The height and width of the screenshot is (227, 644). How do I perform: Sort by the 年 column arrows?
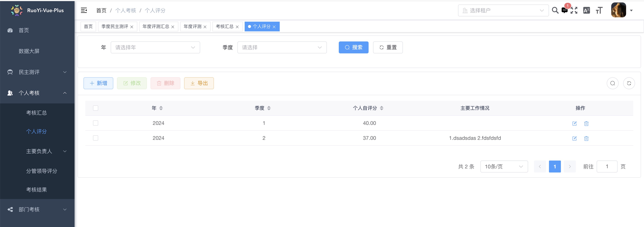[x=161, y=108]
